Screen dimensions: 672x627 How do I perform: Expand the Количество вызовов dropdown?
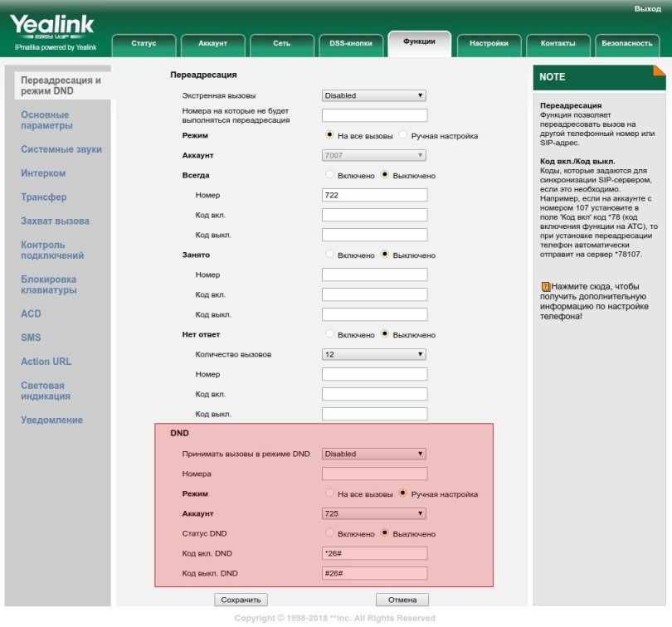coord(373,354)
